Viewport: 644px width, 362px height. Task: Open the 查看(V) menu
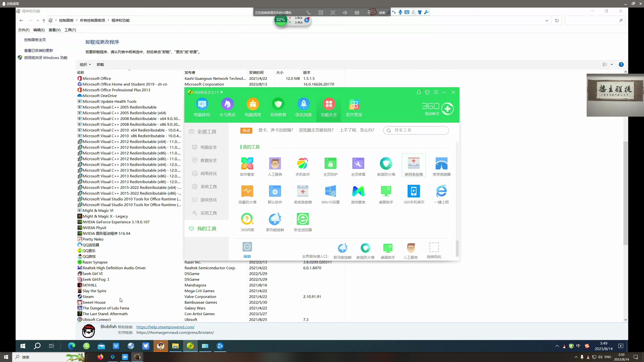pyautogui.click(x=54, y=30)
